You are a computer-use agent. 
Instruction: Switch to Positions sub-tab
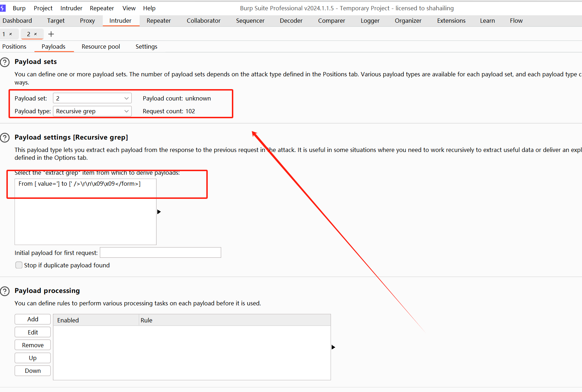(x=14, y=47)
